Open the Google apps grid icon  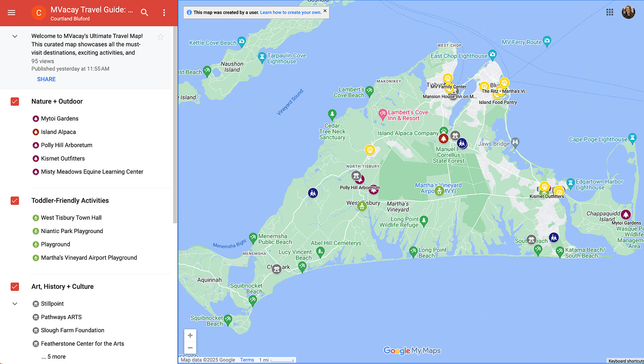point(609,12)
